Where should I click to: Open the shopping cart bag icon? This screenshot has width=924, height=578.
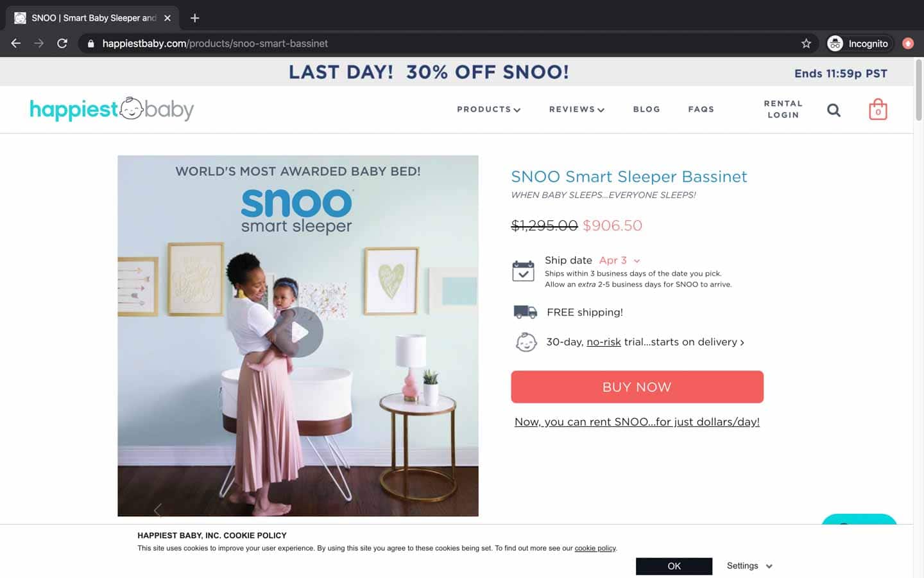[x=878, y=109]
